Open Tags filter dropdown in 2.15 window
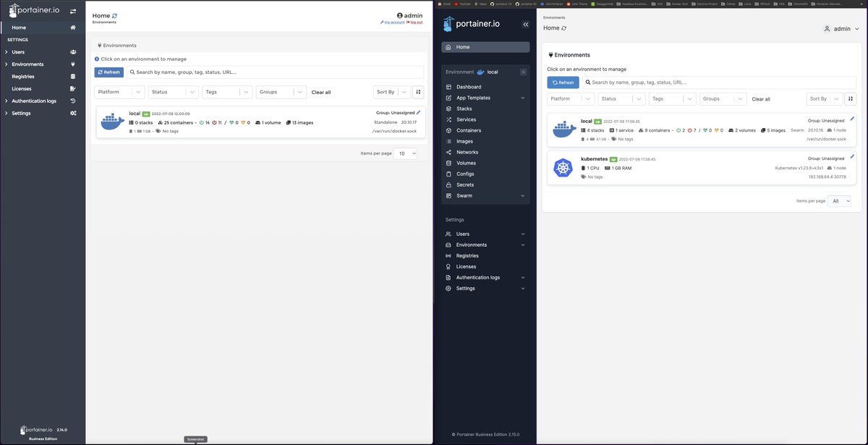 click(672, 98)
